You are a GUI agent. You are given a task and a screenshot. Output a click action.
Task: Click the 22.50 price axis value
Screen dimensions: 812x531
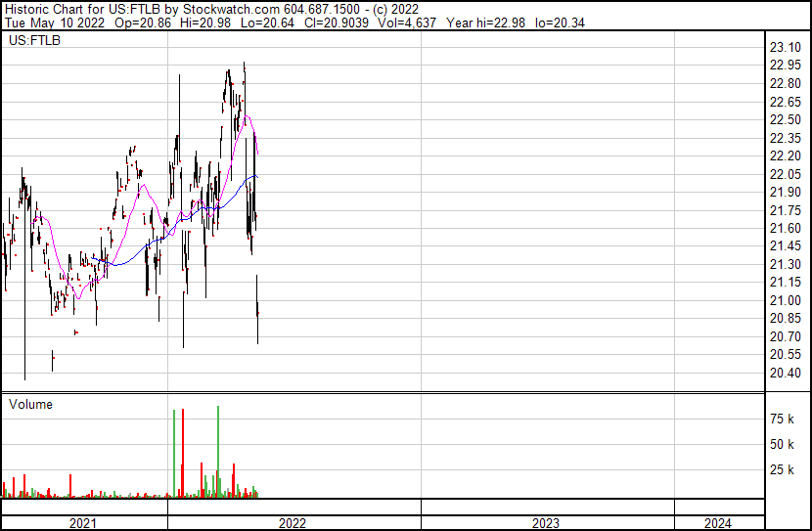785,119
